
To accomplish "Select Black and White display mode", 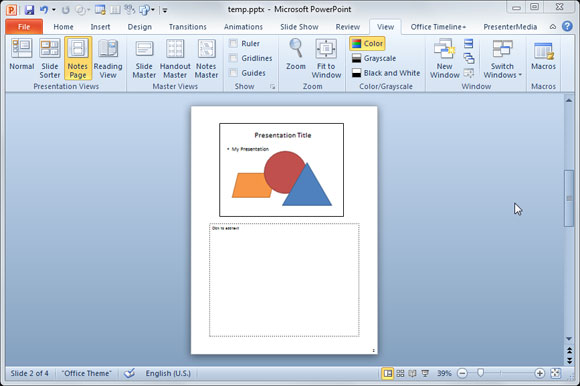I will click(386, 73).
